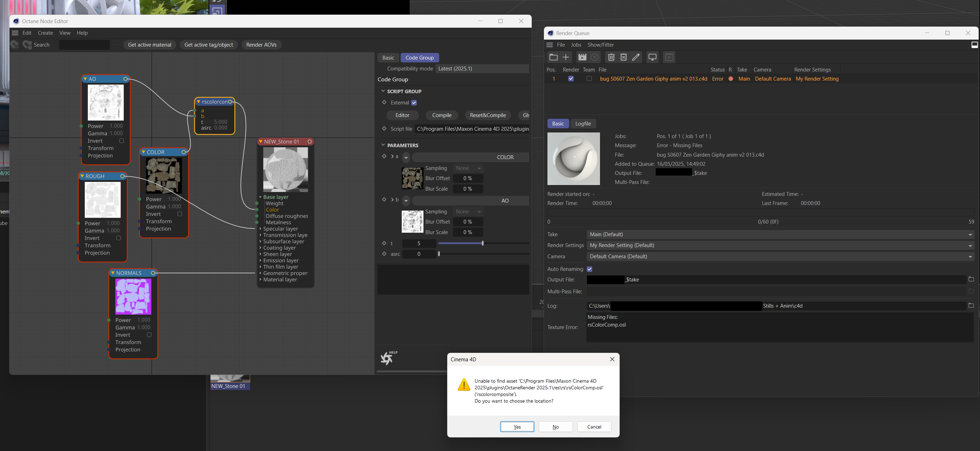
Task: Uncheck the External script checkbox
Action: click(x=414, y=103)
